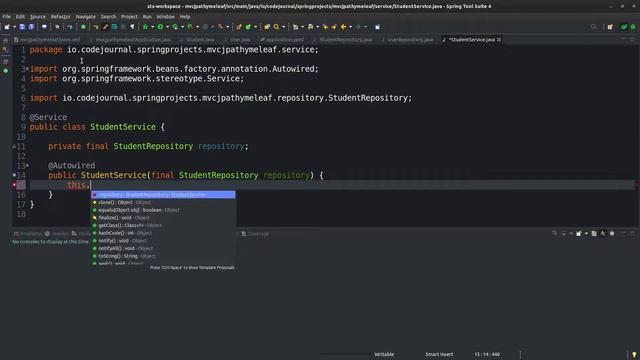
Task: Open the Problems view tab
Action: click(28, 234)
